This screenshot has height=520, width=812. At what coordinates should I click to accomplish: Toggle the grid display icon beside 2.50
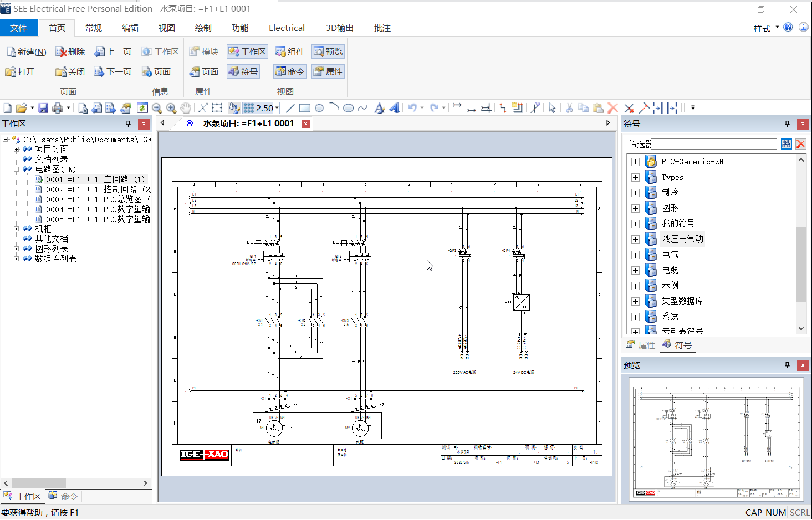click(x=249, y=108)
